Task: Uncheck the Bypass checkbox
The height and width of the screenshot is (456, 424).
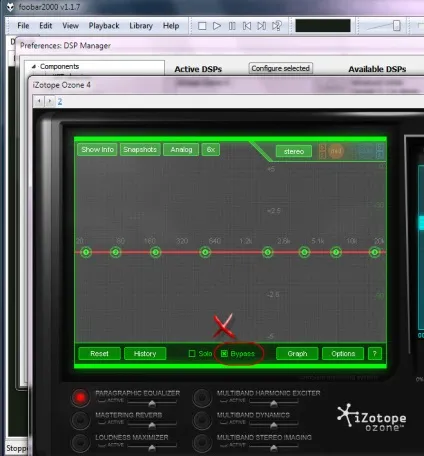Action: click(224, 353)
